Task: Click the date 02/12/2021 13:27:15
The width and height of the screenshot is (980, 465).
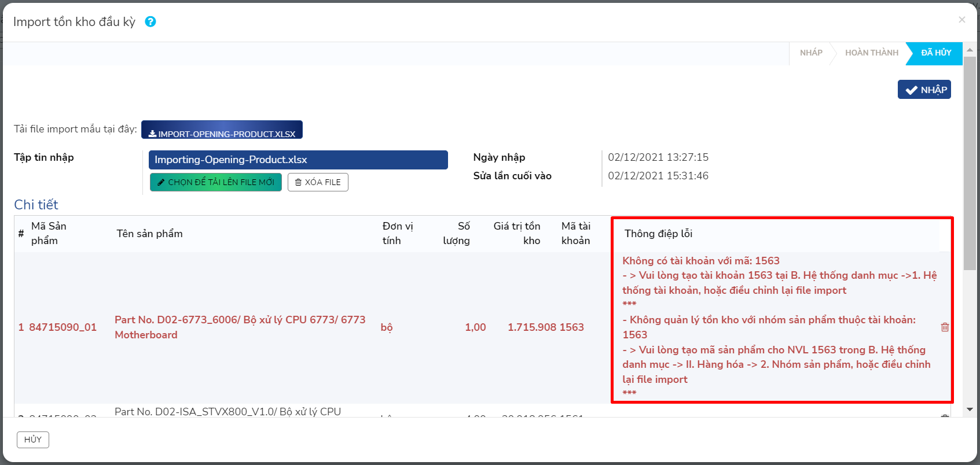Action: coord(658,157)
